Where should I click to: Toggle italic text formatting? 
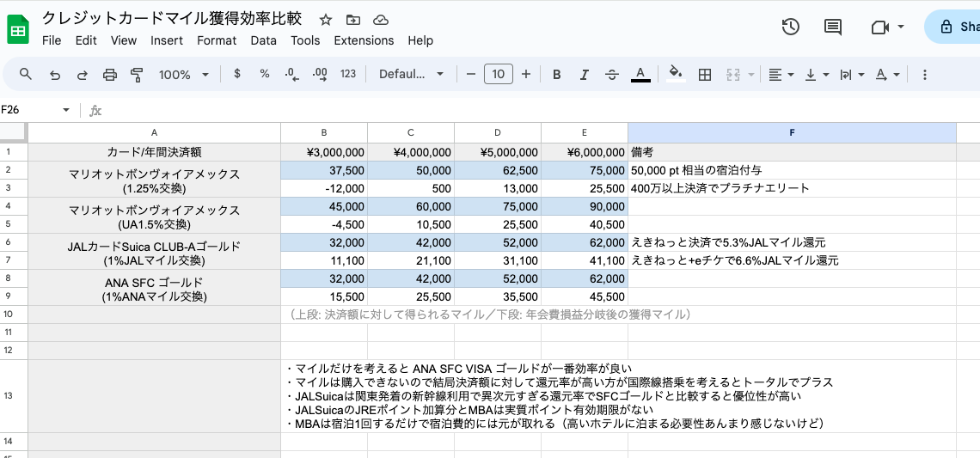[x=584, y=75]
